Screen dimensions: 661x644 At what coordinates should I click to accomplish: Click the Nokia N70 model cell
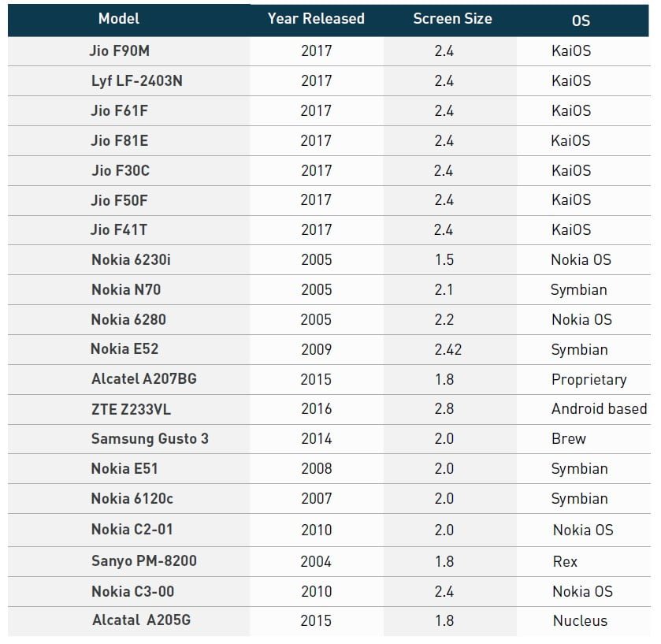(125, 290)
